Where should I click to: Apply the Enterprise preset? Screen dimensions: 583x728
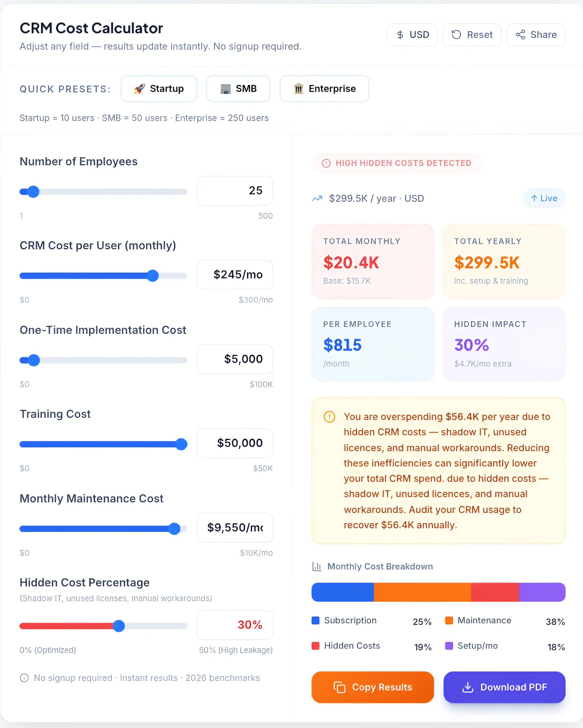coord(324,88)
